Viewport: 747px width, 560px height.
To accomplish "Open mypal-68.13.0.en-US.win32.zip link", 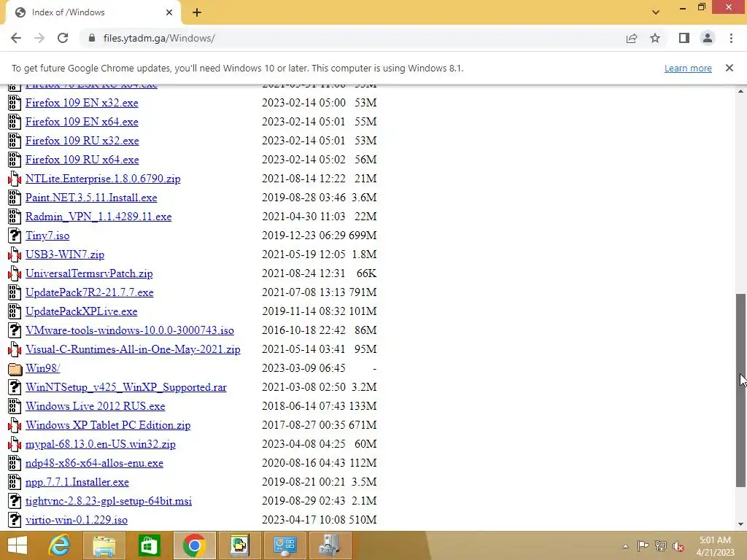I will click(101, 444).
